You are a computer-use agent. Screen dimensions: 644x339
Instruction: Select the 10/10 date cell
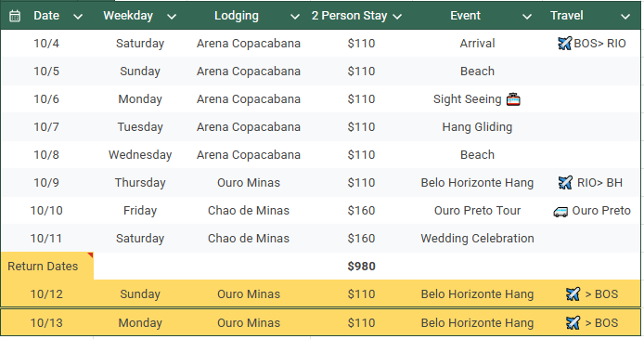pos(46,211)
